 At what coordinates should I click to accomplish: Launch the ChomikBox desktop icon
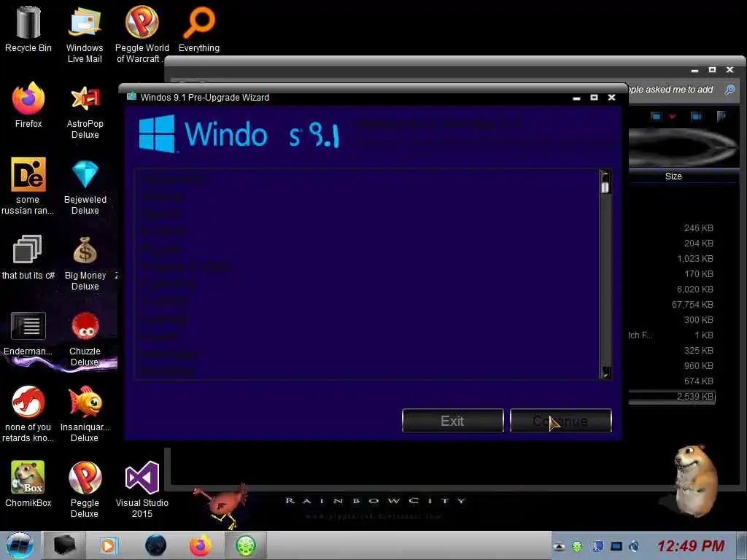28,484
